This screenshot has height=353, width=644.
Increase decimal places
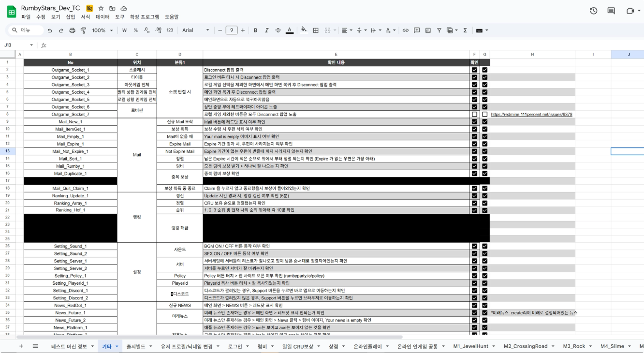pyautogui.click(x=158, y=30)
